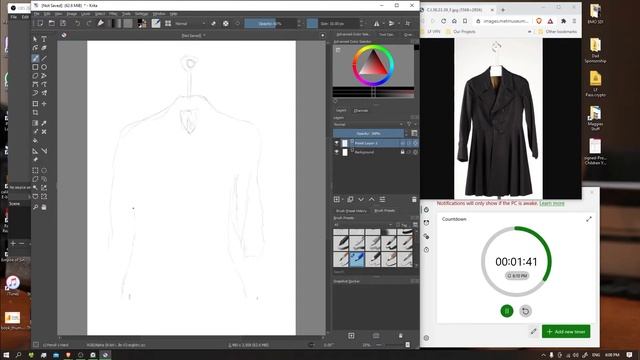The width and height of the screenshot is (640, 360).
Task: Select the Line tool in Krita toolbox
Action: pos(44,58)
